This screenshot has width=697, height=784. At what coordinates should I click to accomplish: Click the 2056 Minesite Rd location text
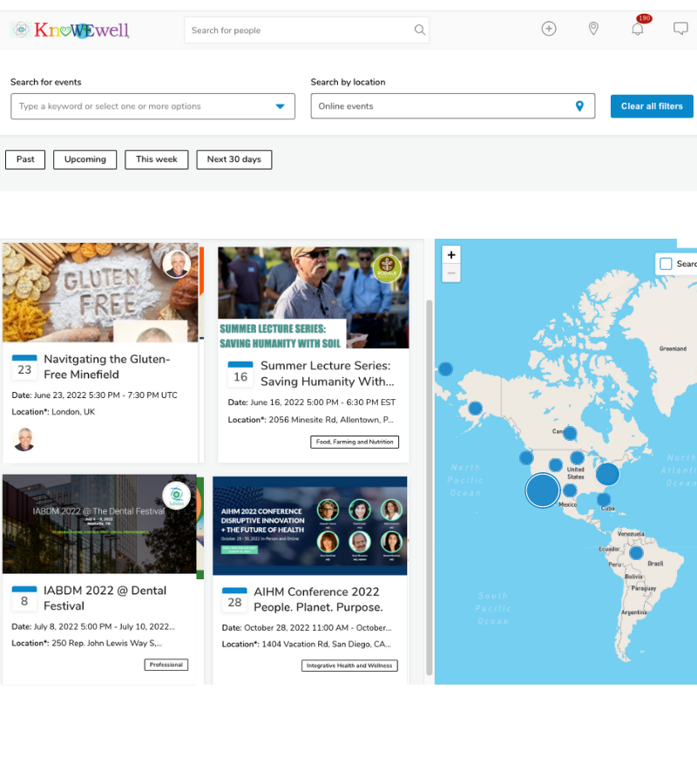(x=310, y=420)
